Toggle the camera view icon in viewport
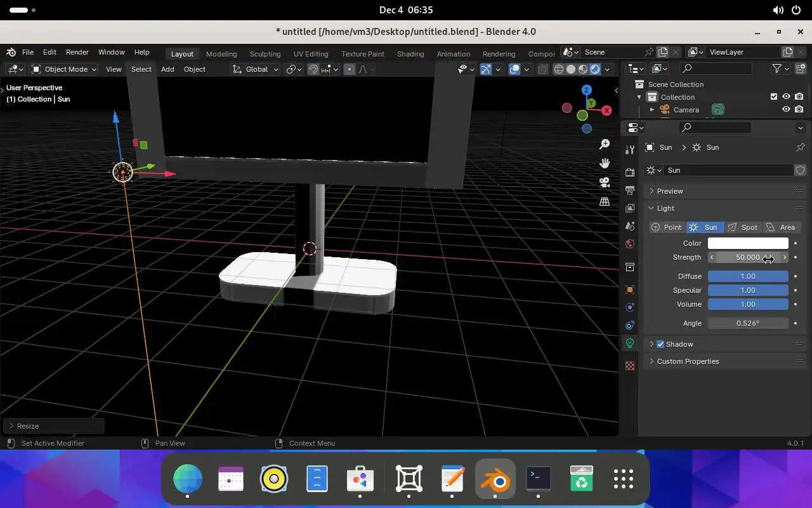 (605, 182)
